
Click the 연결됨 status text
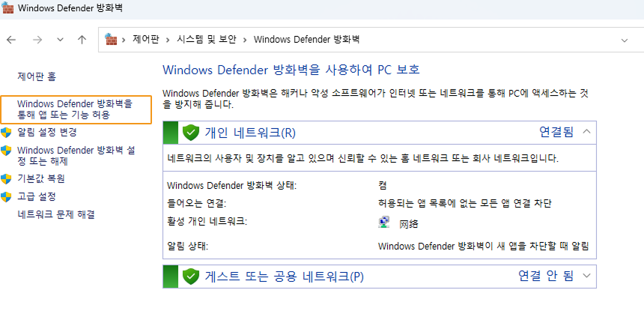(556, 132)
